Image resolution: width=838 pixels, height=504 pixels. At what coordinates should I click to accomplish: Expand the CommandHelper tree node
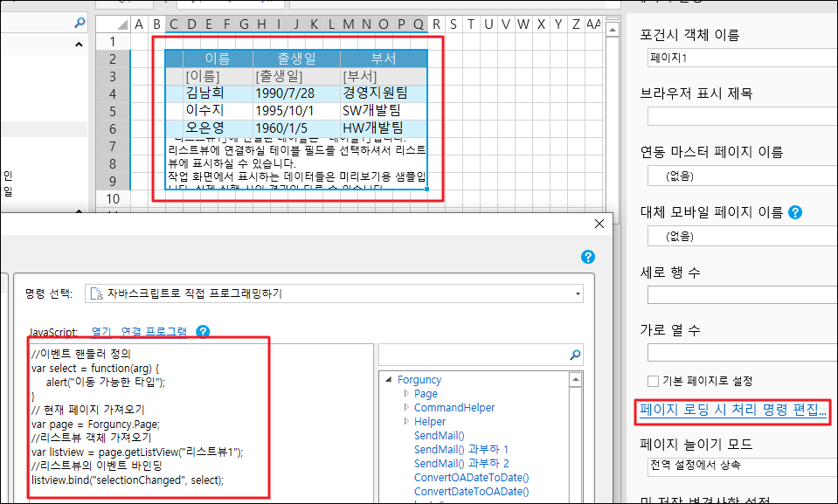pos(405,408)
